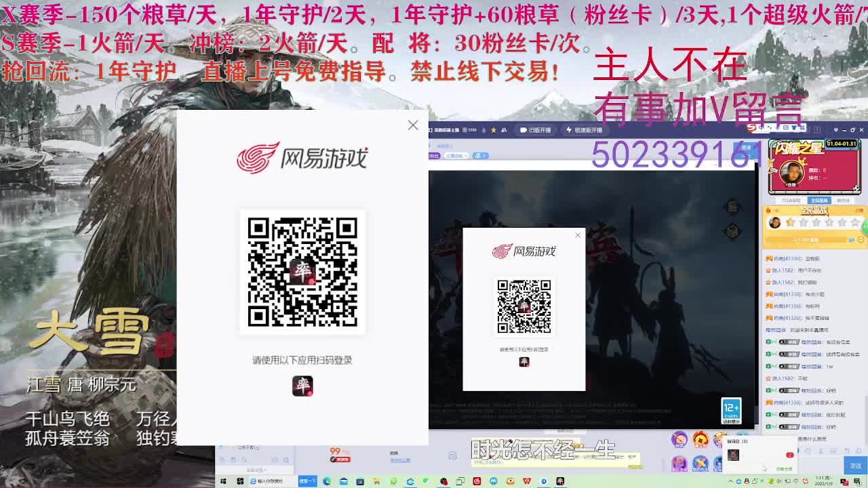Open the Windows Start menu
This screenshot has width=868, height=488.
(x=223, y=481)
